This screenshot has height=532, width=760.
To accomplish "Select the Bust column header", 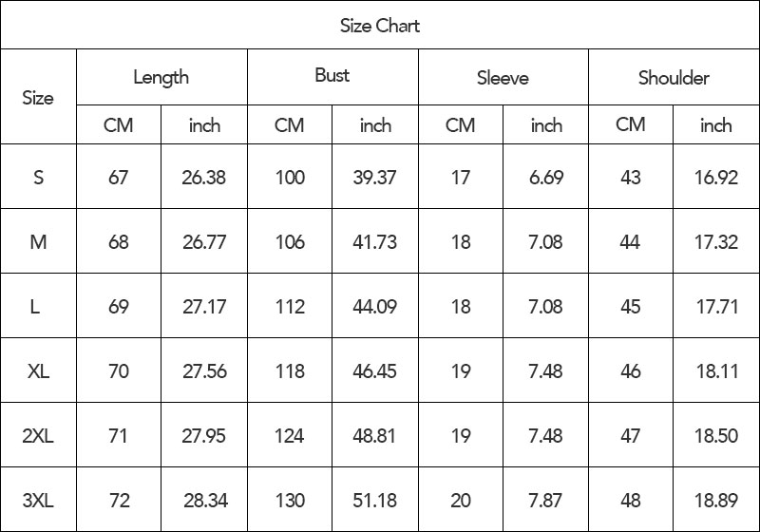I will click(332, 77).
